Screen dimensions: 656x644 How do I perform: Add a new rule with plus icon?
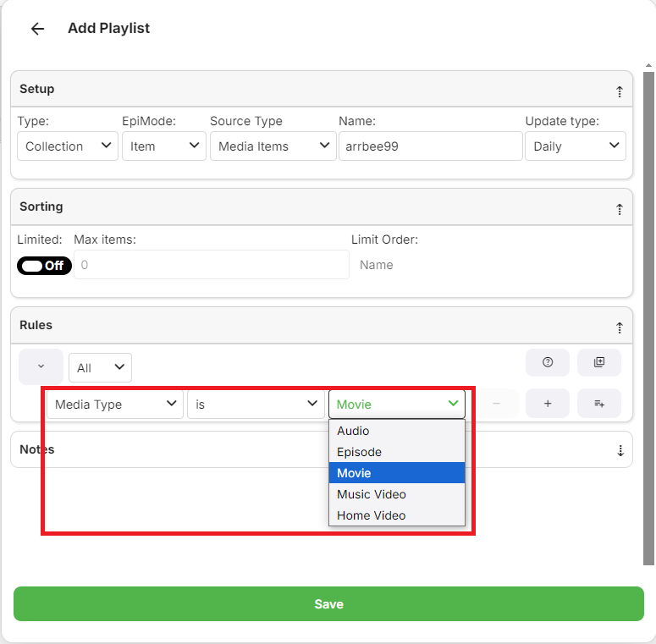(x=548, y=404)
